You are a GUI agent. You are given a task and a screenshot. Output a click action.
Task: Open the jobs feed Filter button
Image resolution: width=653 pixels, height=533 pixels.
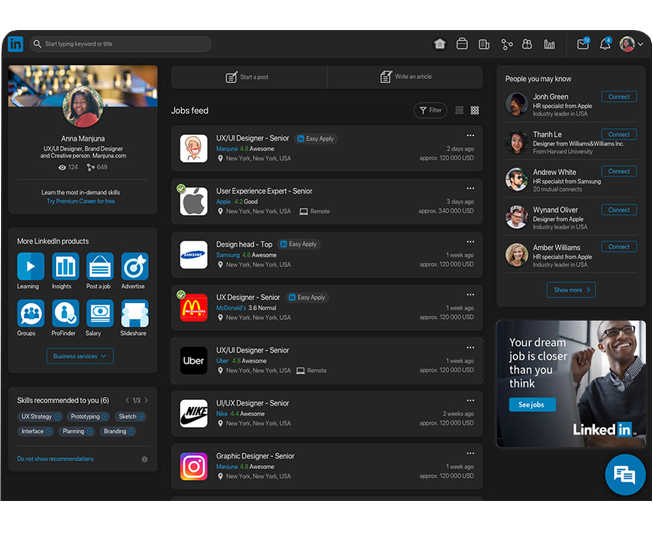point(430,110)
